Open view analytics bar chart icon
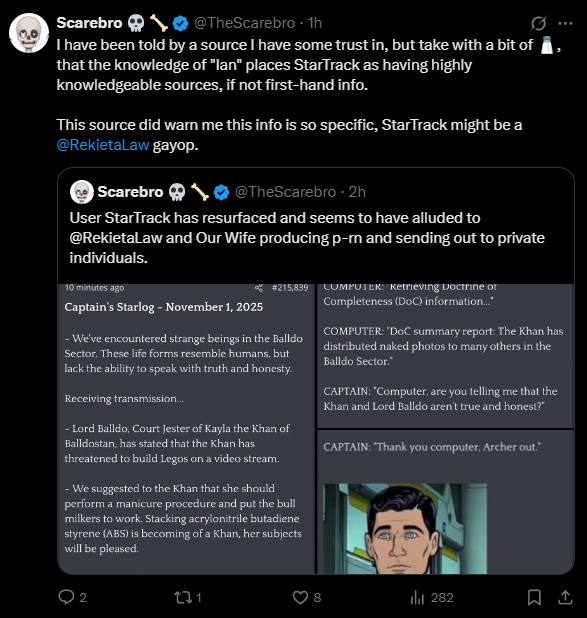Image resolution: width=587 pixels, height=618 pixels. click(417, 598)
